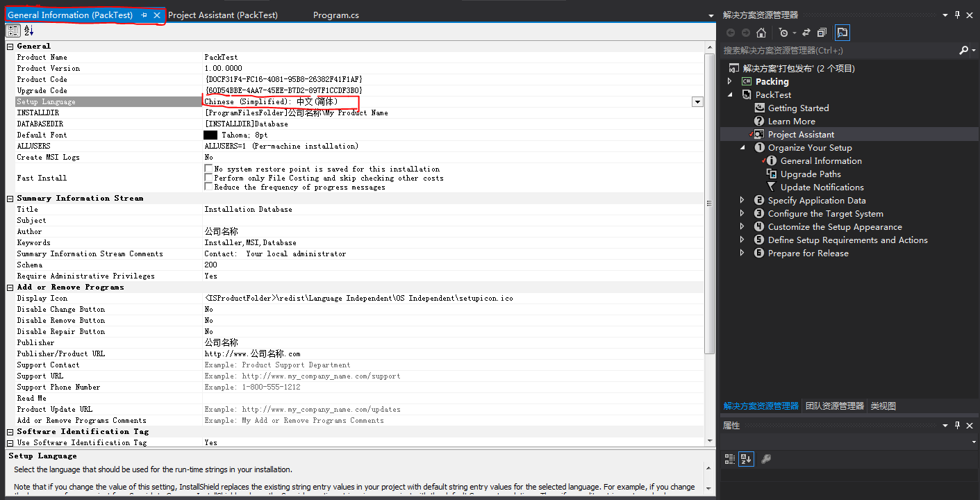Click the wrench icon in Properties panel
Image resolution: width=980 pixels, height=500 pixels.
pyautogui.click(x=766, y=458)
